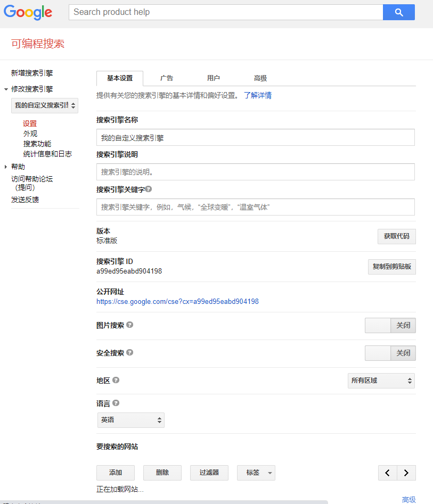Viewport: 433px width, 504px height.
Task: Click the 复制到剪贴板 button
Action: click(392, 267)
